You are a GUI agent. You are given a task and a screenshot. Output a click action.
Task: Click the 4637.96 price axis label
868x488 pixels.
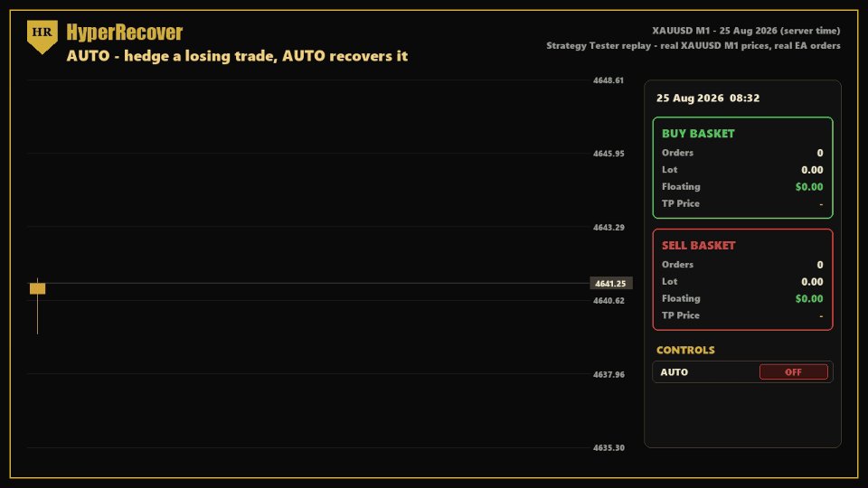point(609,374)
